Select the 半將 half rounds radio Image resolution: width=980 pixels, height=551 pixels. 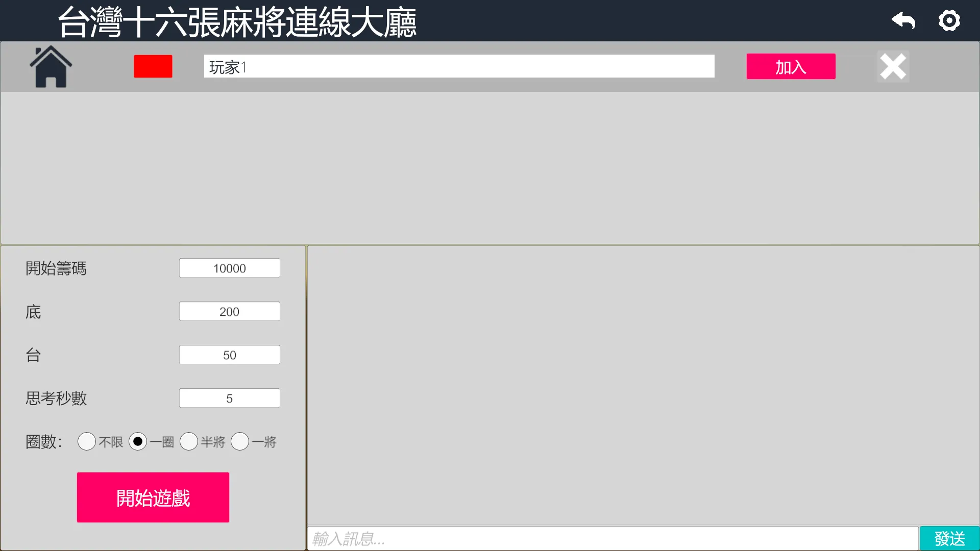(188, 441)
